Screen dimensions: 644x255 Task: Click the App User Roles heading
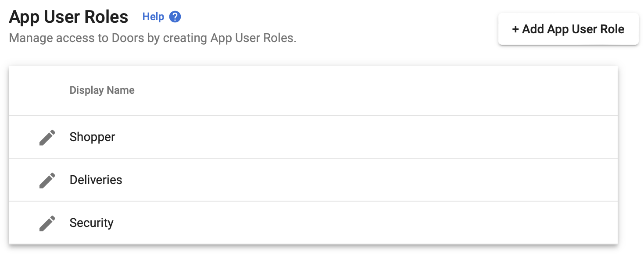pyautogui.click(x=68, y=17)
